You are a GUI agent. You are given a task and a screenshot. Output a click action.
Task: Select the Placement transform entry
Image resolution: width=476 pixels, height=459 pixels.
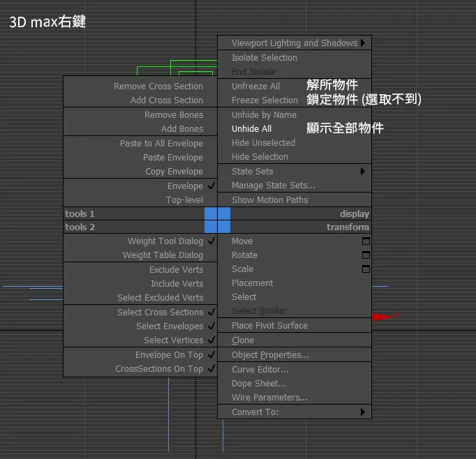(x=295, y=283)
